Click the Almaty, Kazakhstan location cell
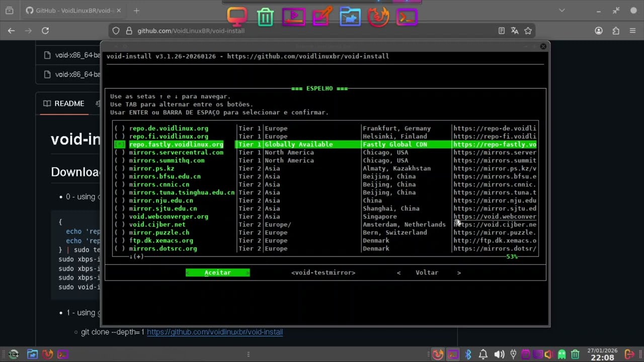The width and height of the screenshot is (644, 362). tap(396, 168)
